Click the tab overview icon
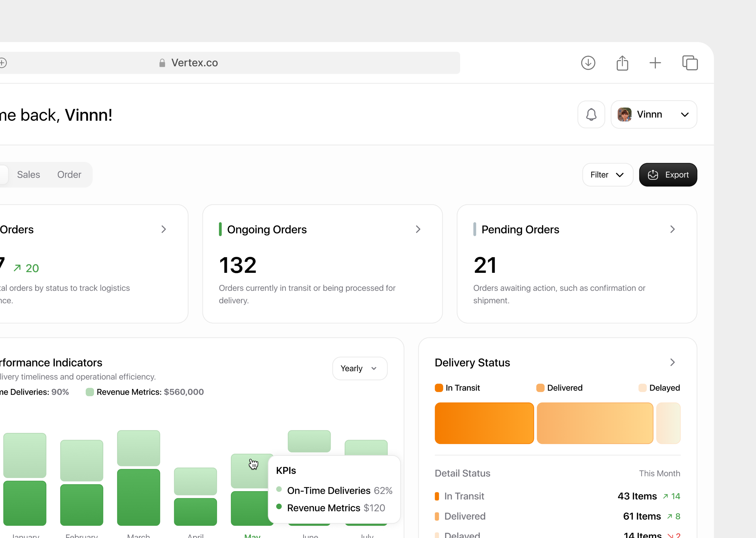This screenshot has width=756, height=538. 690,63
